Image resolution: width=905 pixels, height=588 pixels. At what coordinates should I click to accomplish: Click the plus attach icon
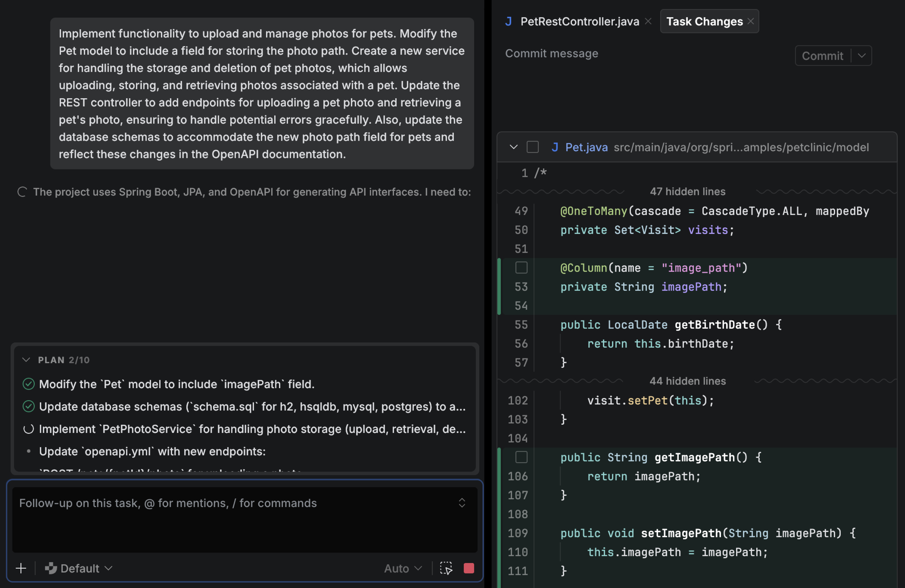(21, 568)
